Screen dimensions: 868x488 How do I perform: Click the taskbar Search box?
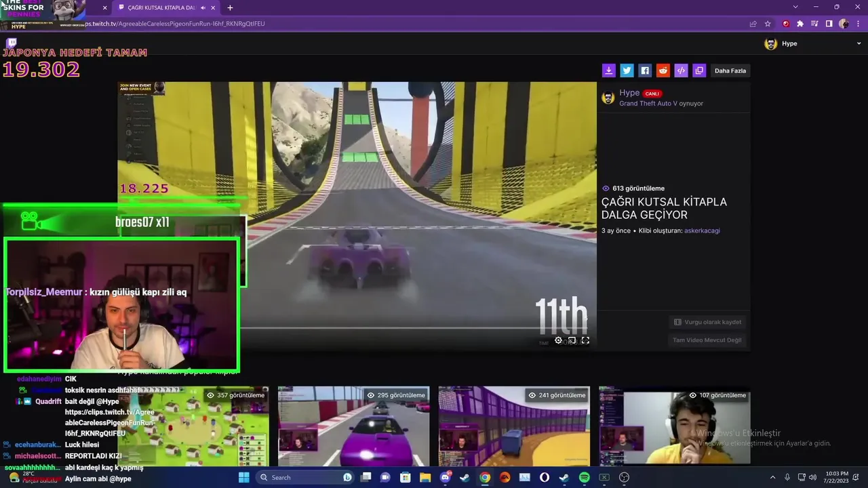307,477
